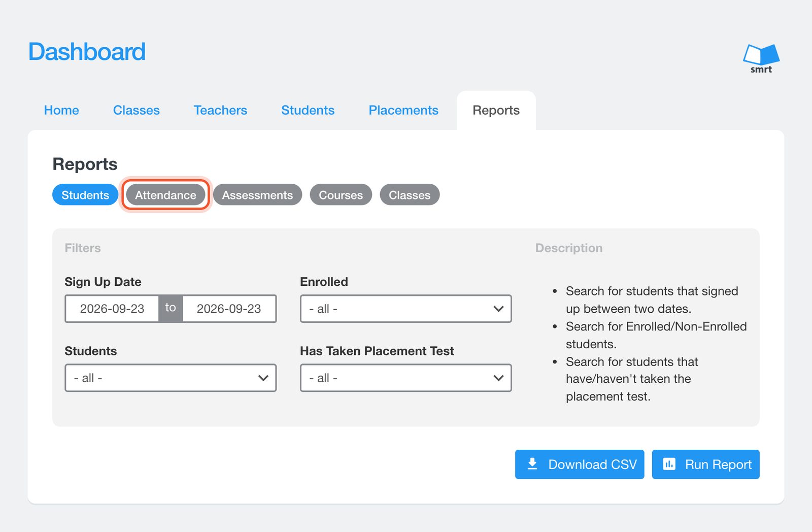The width and height of the screenshot is (812, 532).
Task: Switch to the Classes navigation tab
Action: click(136, 110)
